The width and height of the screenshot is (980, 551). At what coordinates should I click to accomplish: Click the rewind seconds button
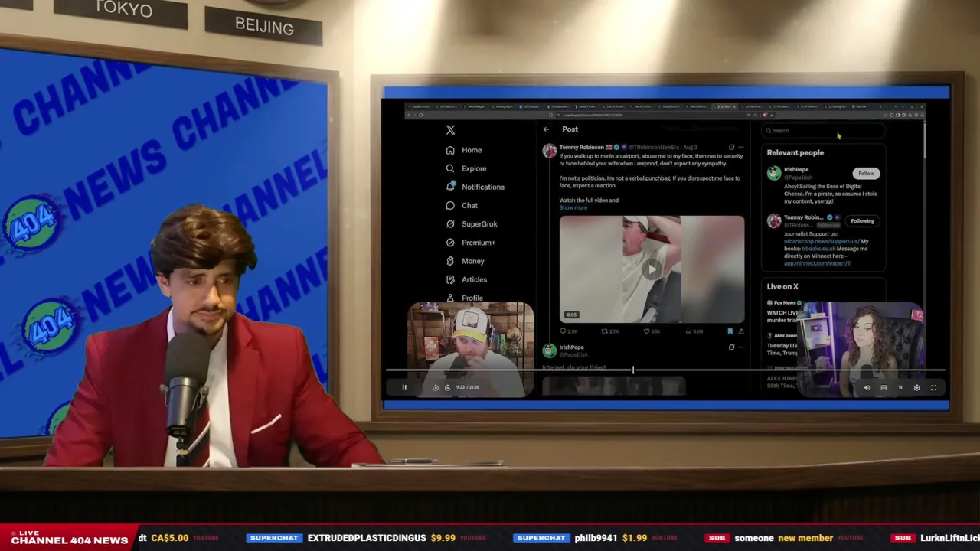pyautogui.click(x=436, y=387)
